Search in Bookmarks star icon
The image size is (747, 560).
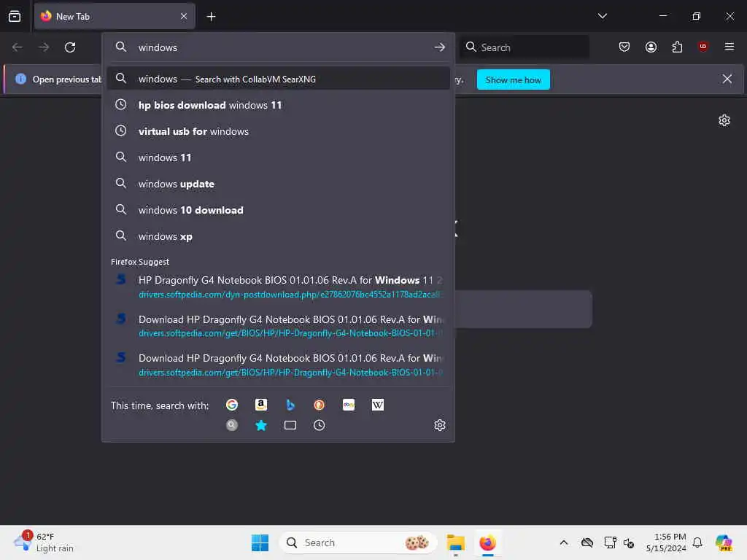pos(261,425)
